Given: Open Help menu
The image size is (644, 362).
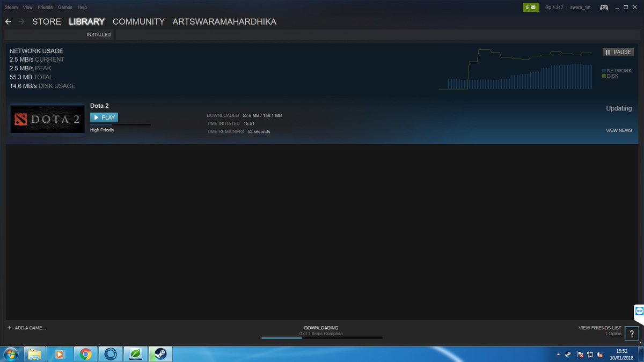Looking at the screenshot, I should (x=82, y=8).
